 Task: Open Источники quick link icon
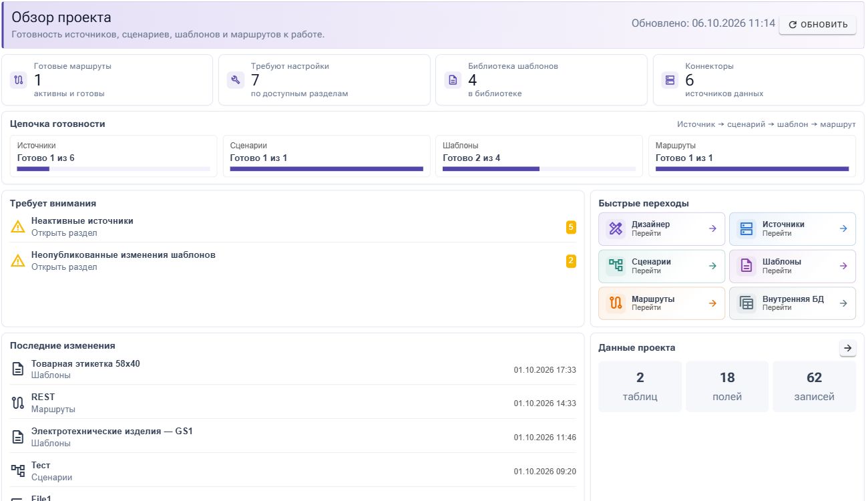[746, 229]
